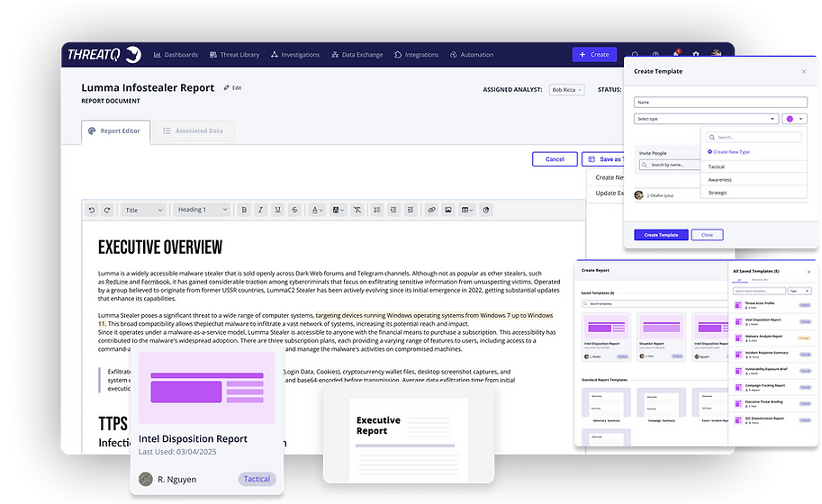Insert a numbered list
This screenshot has height=504, width=822.
[x=377, y=210]
